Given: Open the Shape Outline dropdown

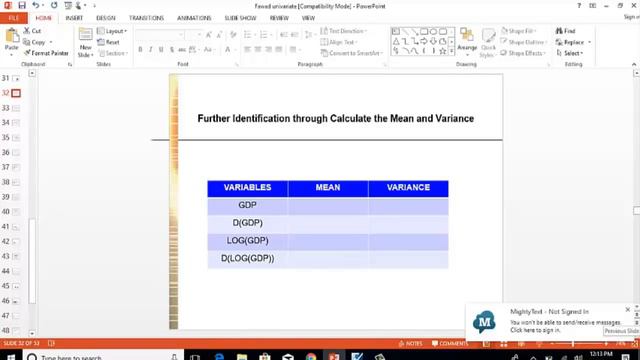Looking at the screenshot, I should coord(523,42).
